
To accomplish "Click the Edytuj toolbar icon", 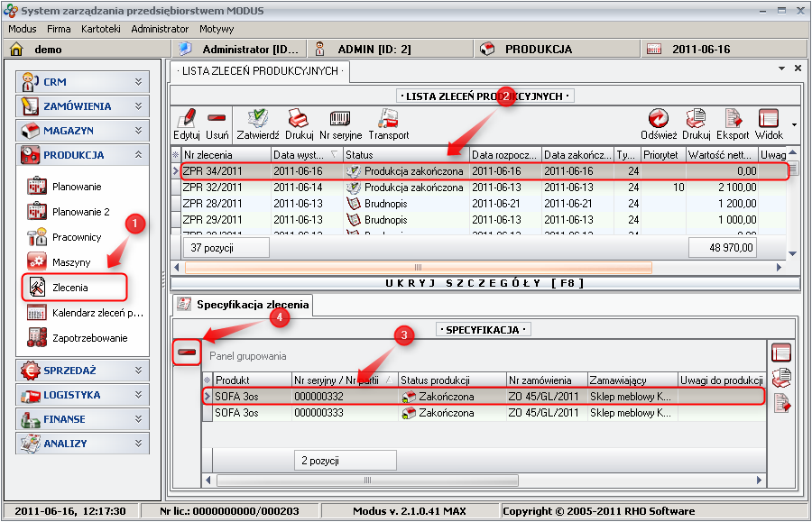I will pos(187,119).
